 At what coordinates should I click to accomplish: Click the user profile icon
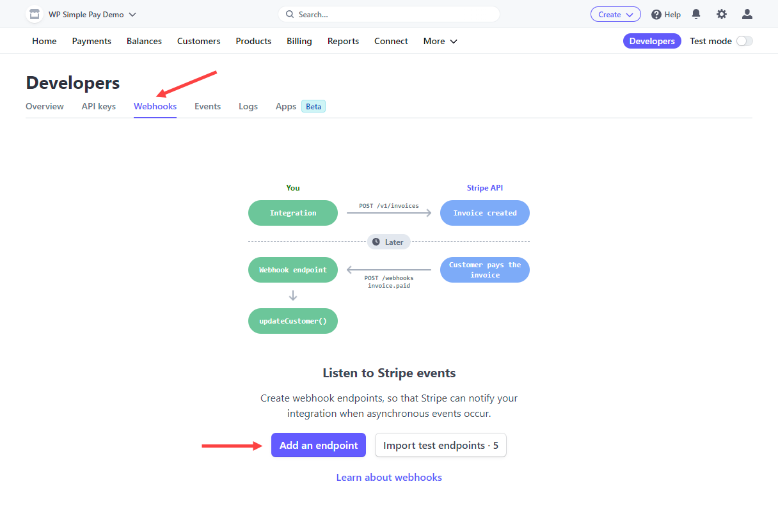747,14
